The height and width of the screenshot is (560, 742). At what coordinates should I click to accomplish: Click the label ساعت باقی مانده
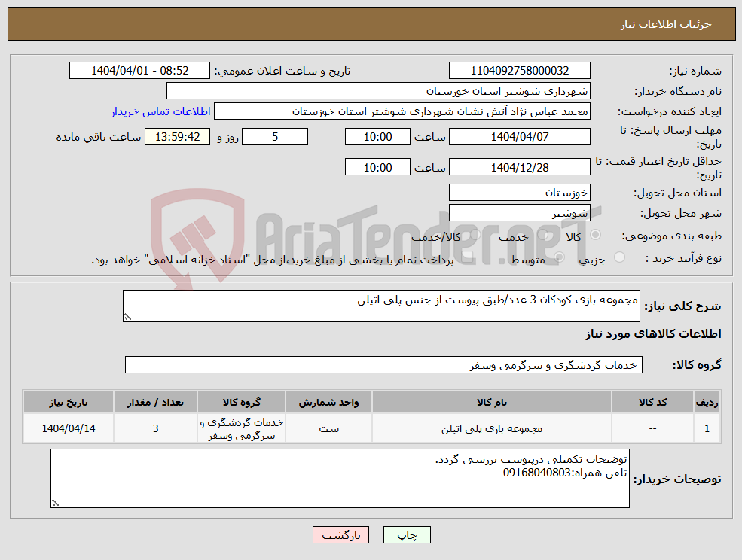tap(99, 137)
